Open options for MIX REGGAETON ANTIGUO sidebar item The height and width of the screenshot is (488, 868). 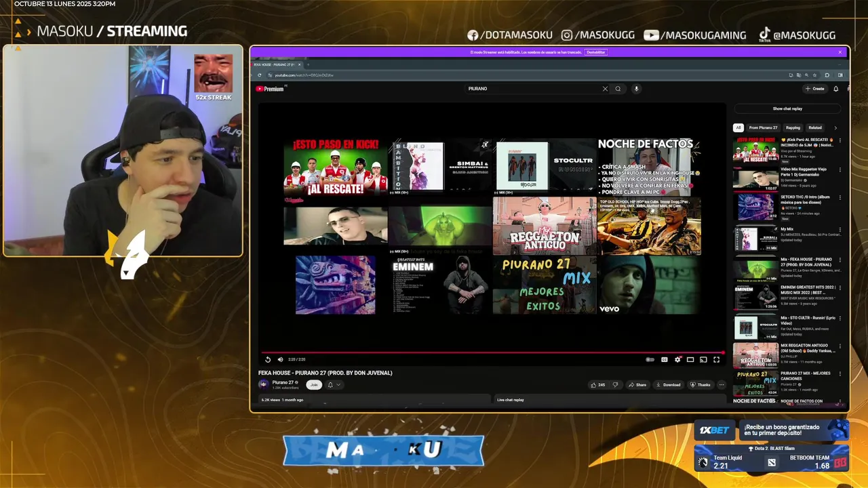840,348
